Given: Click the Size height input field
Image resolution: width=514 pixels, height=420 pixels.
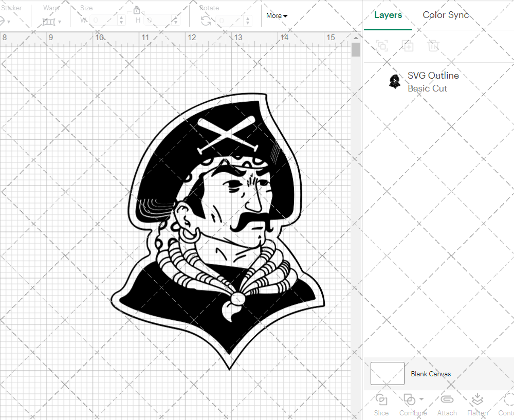Looking at the screenshot, I should (x=158, y=21).
